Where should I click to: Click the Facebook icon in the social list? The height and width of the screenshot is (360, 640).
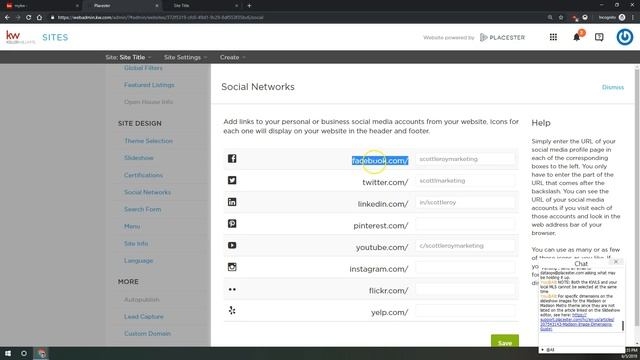(232, 158)
